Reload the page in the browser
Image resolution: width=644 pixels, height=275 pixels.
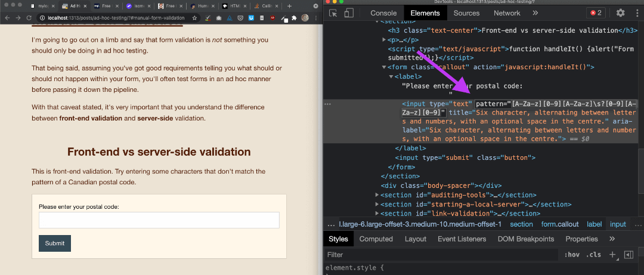(x=30, y=18)
